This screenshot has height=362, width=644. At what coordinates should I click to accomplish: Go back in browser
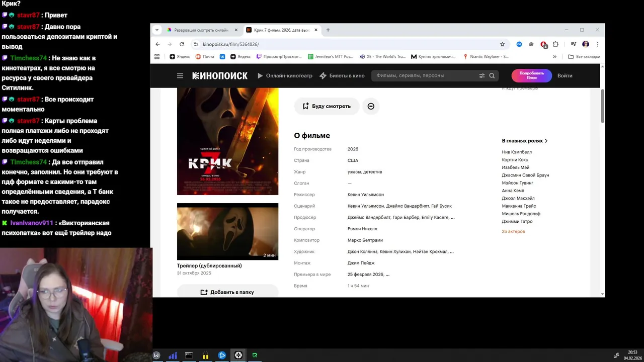157,44
